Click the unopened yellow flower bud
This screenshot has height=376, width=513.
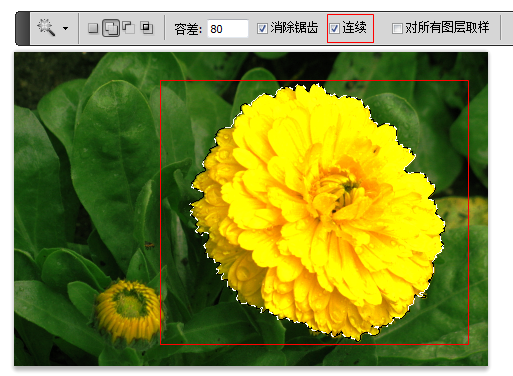tap(128, 312)
